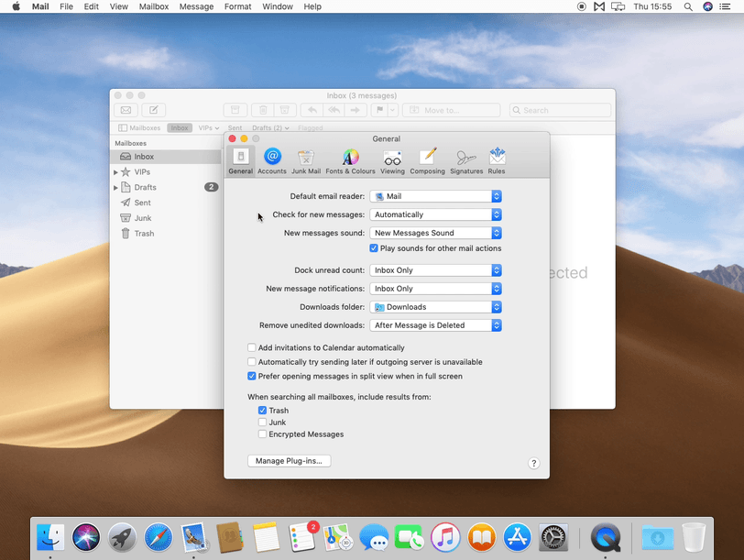
Task: Open the Format menu
Action: click(x=237, y=6)
